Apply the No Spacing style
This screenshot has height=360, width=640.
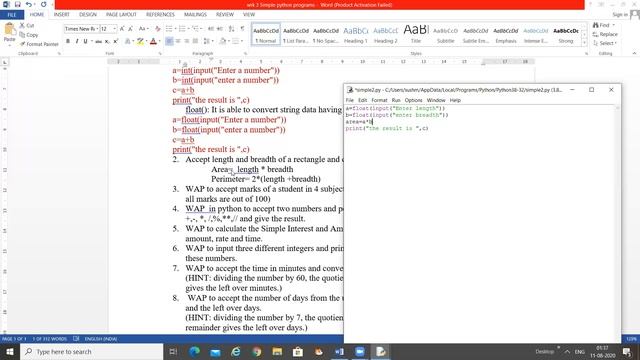tap(326, 34)
